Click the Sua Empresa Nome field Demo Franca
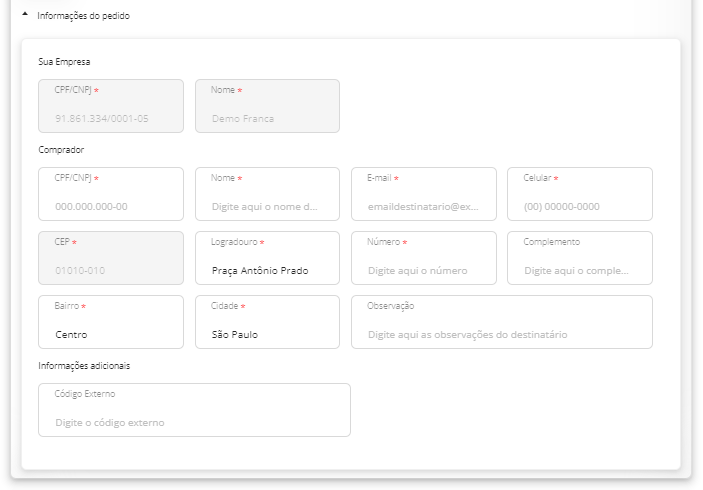 point(267,106)
